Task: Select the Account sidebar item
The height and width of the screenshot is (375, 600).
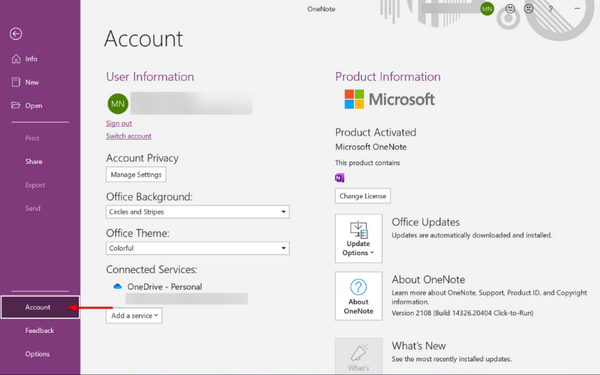Action: click(40, 307)
